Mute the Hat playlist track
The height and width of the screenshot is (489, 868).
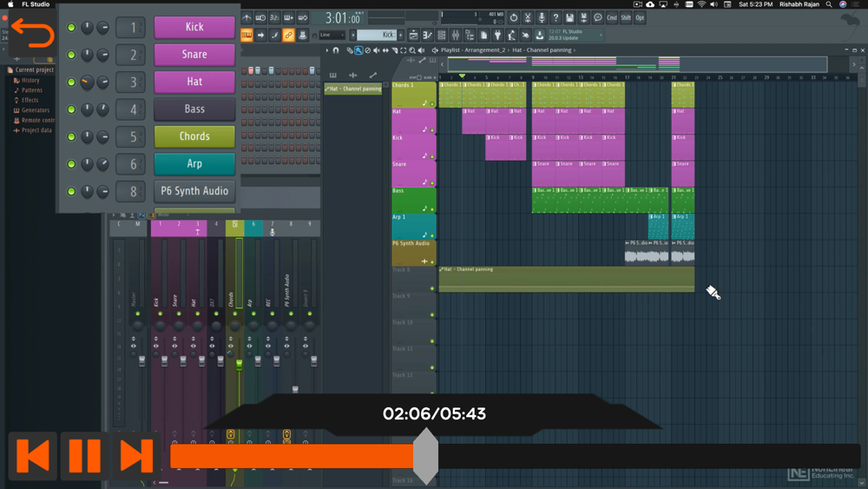tap(432, 130)
